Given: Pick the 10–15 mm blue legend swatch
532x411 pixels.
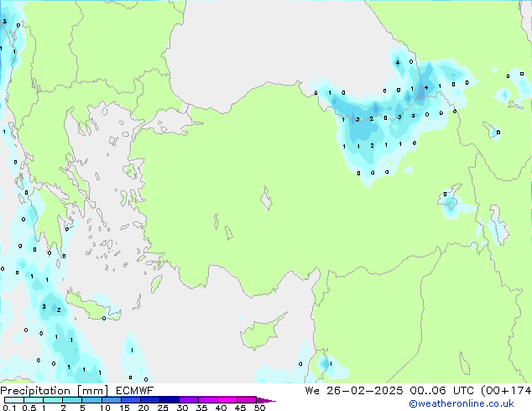Looking at the screenshot, I should [x=111, y=400].
